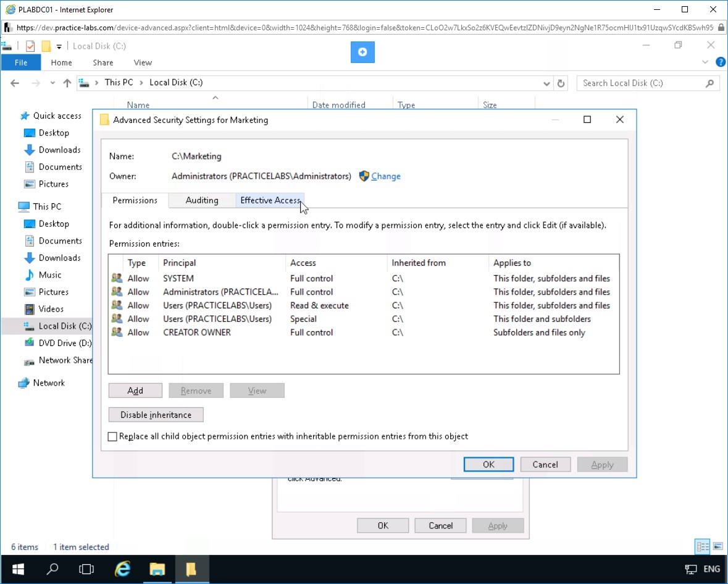Image resolution: width=728 pixels, height=584 pixels.
Task: Select the SYSTEM entry's user icon
Action: (x=117, y=278)
